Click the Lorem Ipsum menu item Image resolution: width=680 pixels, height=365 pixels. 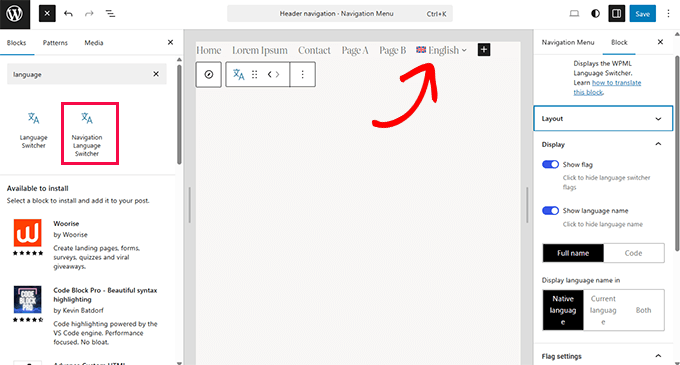click(x=260, y=50)
